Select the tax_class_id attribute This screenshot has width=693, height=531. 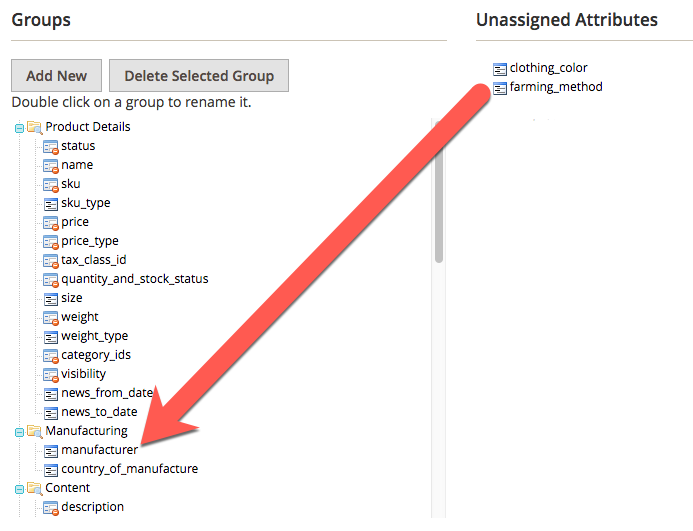pyautogui.click(x=93, y=260)
